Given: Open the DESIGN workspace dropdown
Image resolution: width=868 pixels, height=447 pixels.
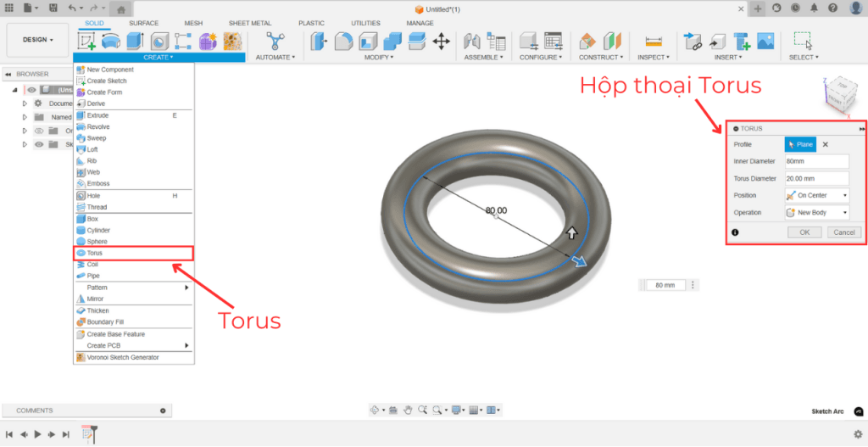Looking at the screenshot, I should tap(37, 40).
